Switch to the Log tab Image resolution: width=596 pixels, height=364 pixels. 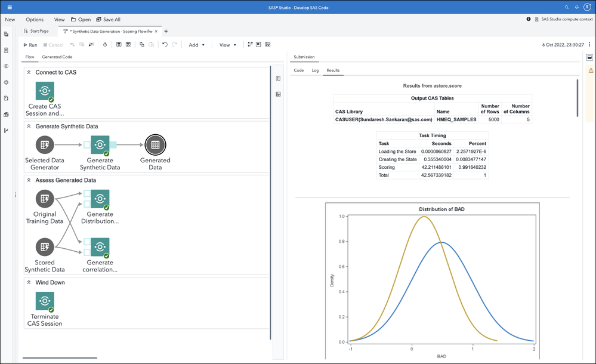(x=315, y=70)
